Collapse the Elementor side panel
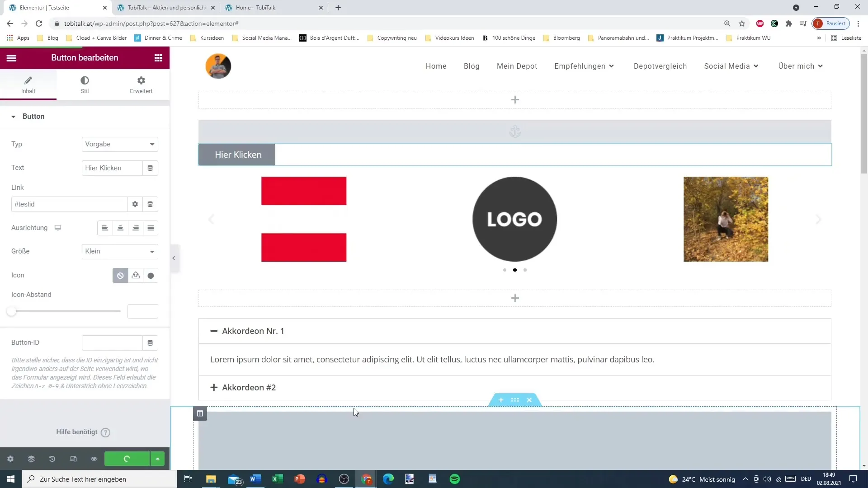This screenshot has width=868, height=488. (174, 258)
